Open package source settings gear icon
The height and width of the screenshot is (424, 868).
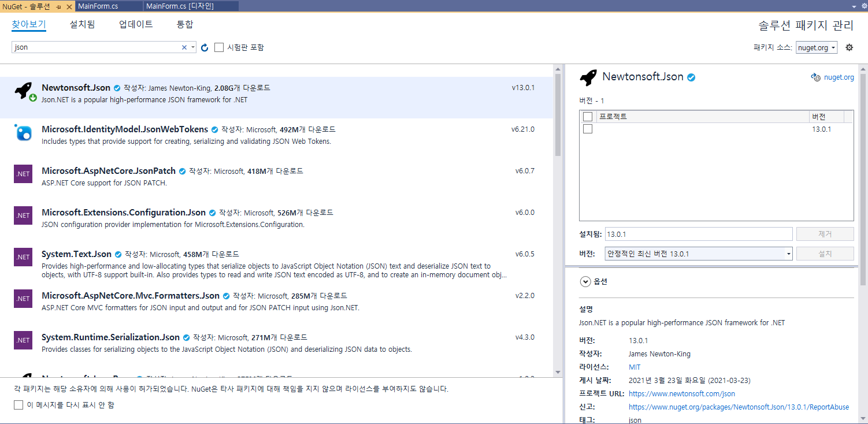[849, 47]
